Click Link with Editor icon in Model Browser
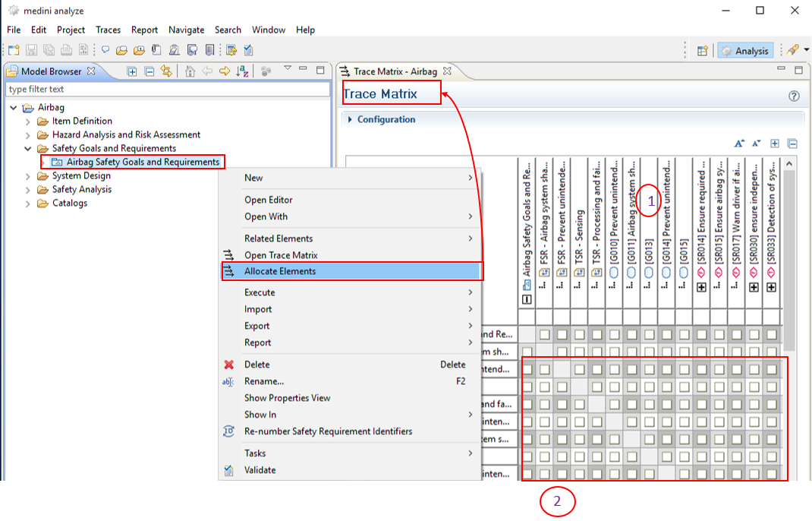Viewport: 812px width, 521px height. 166,71
